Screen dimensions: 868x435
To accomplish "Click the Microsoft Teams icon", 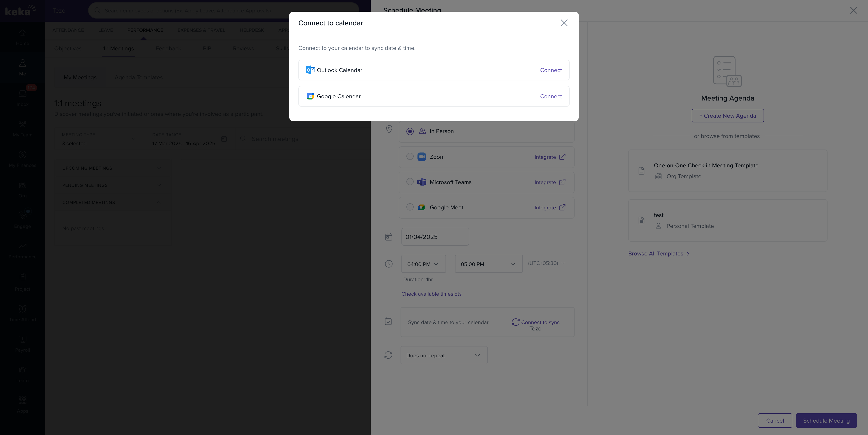I will click(x=422, y=182).
